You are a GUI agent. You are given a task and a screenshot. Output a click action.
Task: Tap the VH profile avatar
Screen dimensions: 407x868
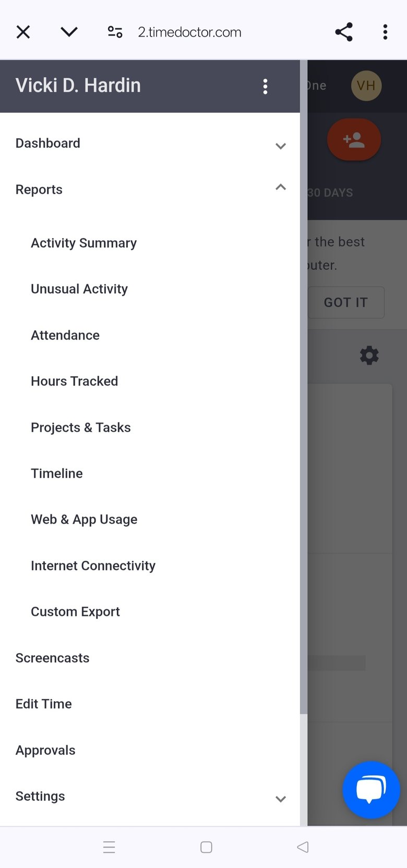tap(366, 86)
